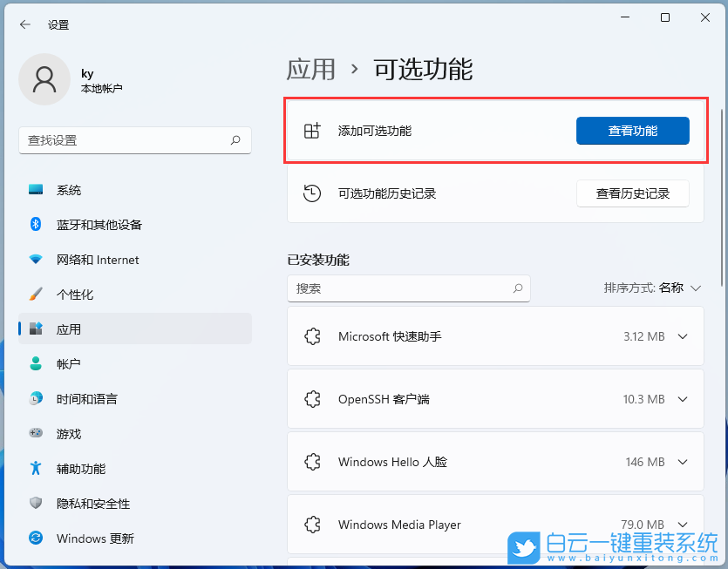Click the back arrow beside 设置
728x569 pixels.
point(24,24)
